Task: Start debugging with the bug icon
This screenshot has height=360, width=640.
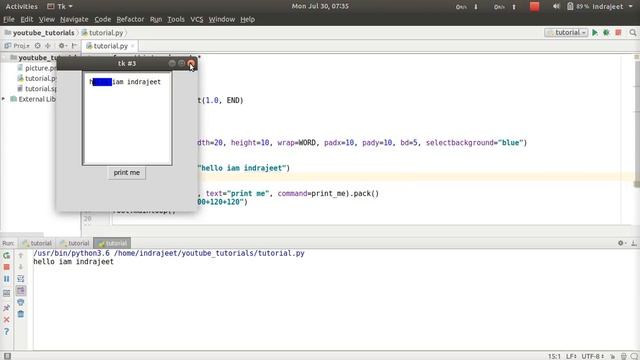Action: pyautogui.click(x=607, y=33)
